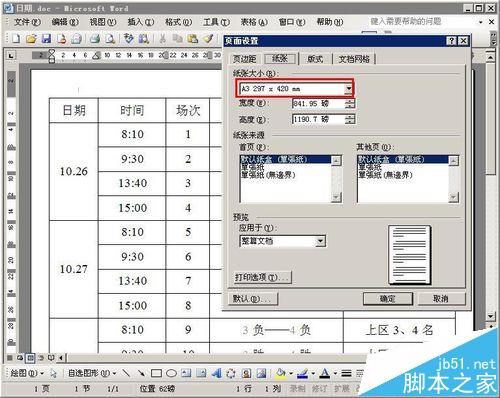
Task: Open the 格式 (Format) menu
Action: point(179,22)
